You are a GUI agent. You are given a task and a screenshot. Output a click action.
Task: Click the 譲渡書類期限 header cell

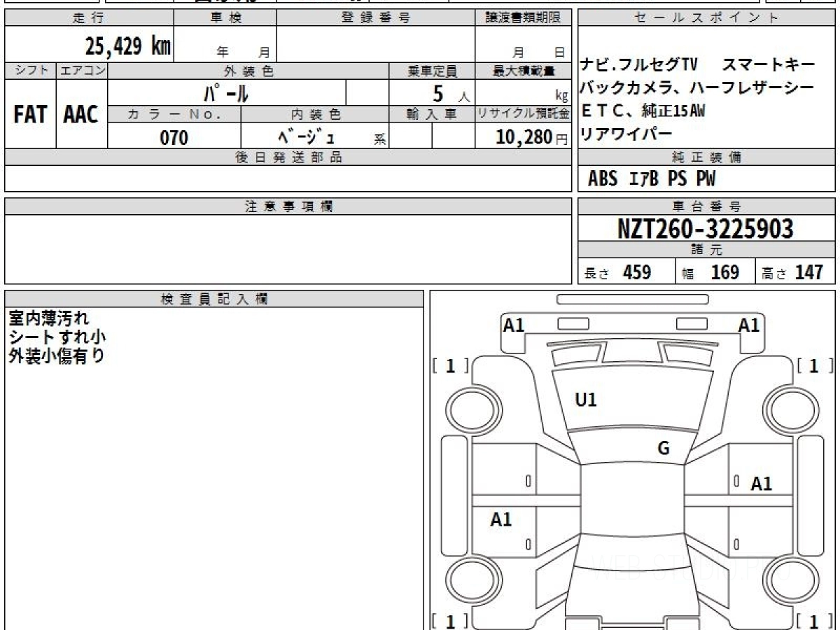[523, 18]
